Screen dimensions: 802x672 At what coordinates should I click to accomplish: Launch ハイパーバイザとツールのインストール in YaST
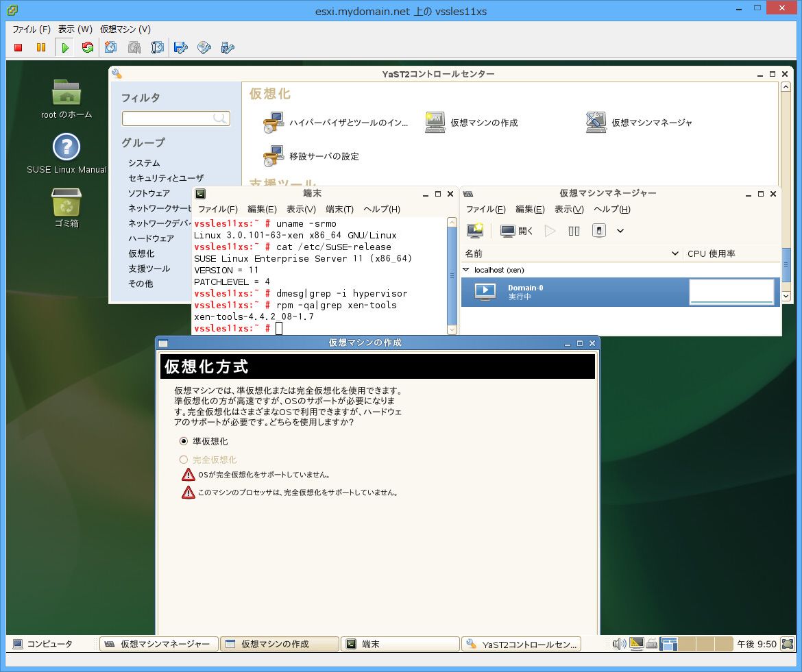(335, 123)
